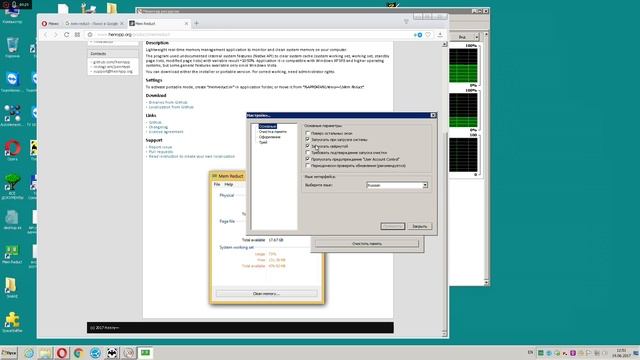Open the green Mem Reduct taskbar button
Viewport: 640px width, 360px height.
[145, 353]
